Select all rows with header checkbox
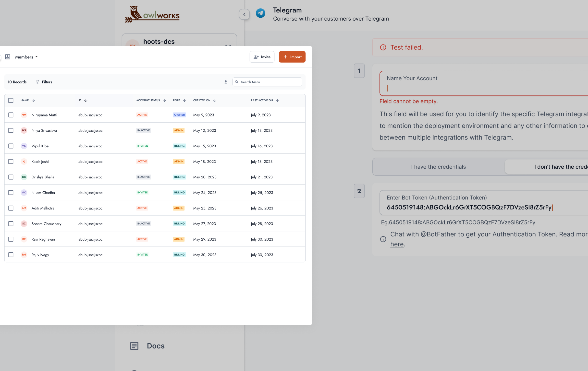 coord(11,100)
